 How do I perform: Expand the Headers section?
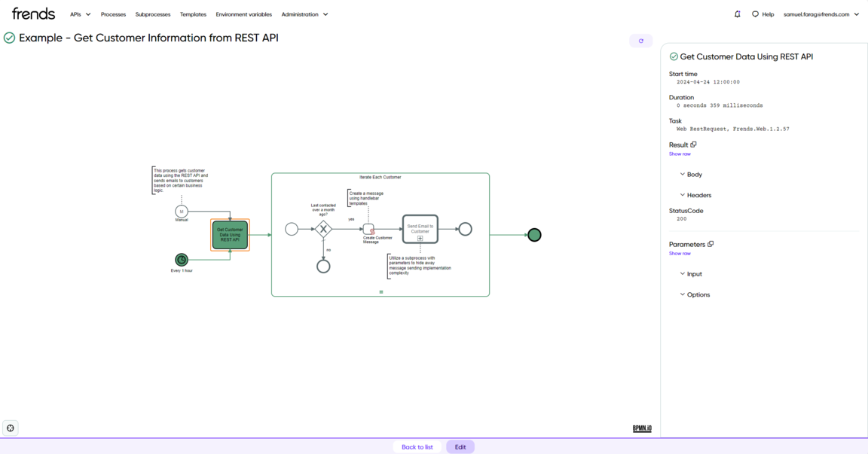click(695, 195)
